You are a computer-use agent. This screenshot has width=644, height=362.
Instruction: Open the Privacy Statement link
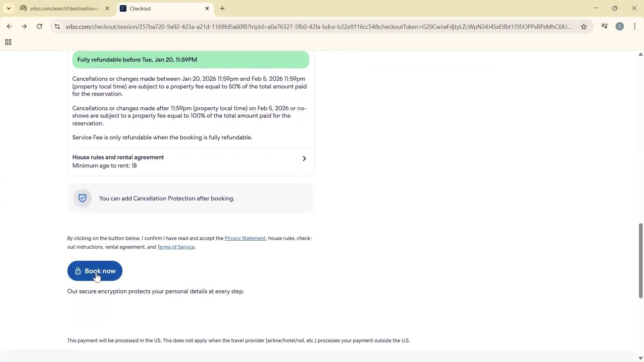245,238
